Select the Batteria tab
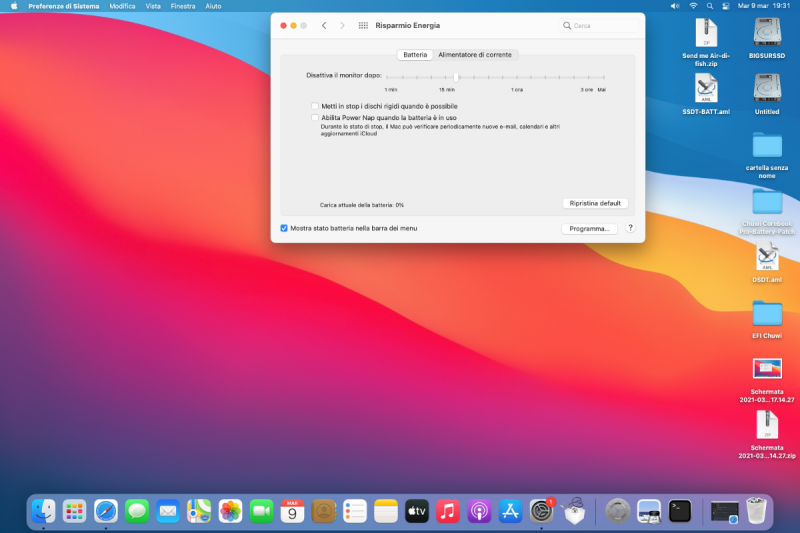Image resolution: width=800 pixels, height=533 pixels. click(x=415, y=55)
